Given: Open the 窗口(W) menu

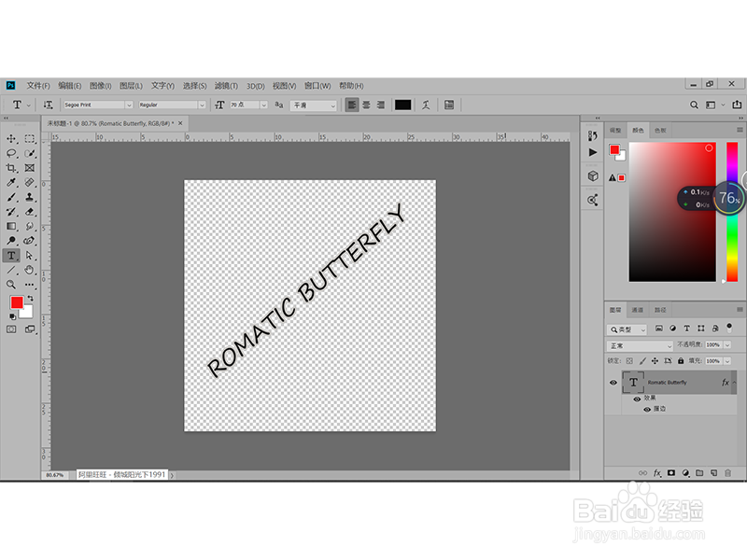Looking at the screenshot, I should 317,86.
